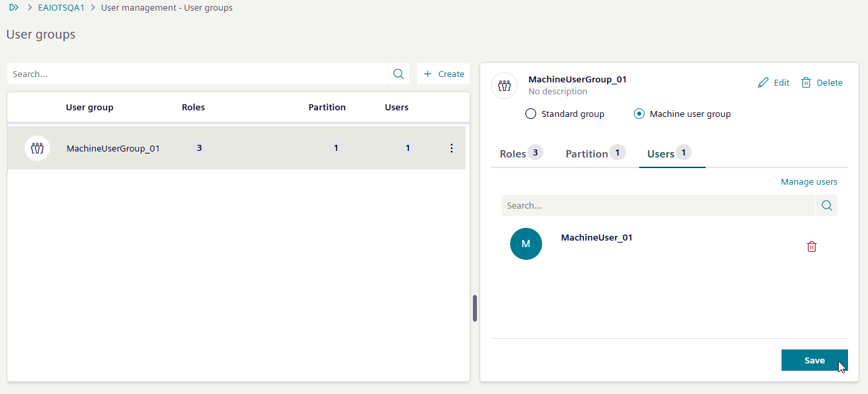Open the Users tab
The width and height of the screenshot is (868, 394).
pyautogui.click(x=660, y=153)
